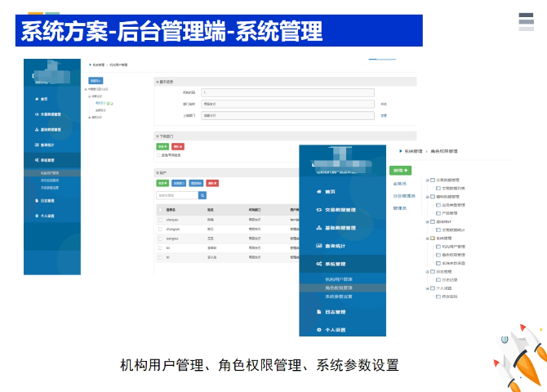The image size is (547, 392).
Task: Toggle 全选/取消全选 checkbox under 下级部门
Action: click(158, 155)
